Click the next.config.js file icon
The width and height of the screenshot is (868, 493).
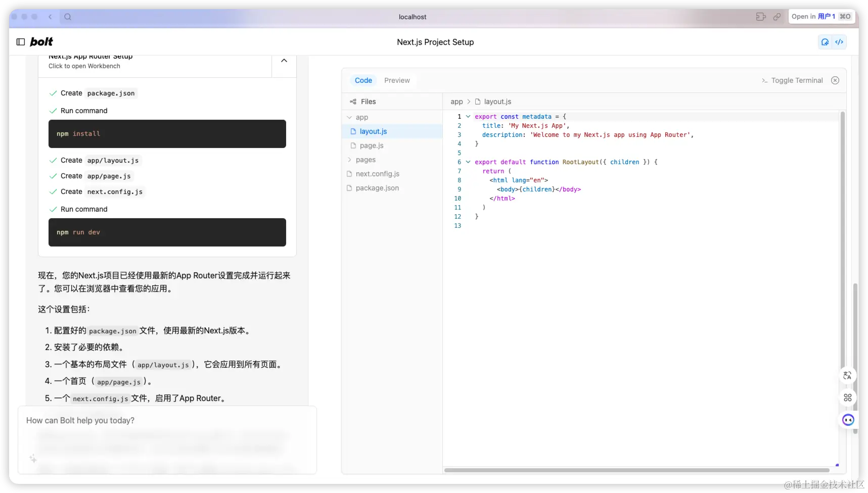(349, 174)
